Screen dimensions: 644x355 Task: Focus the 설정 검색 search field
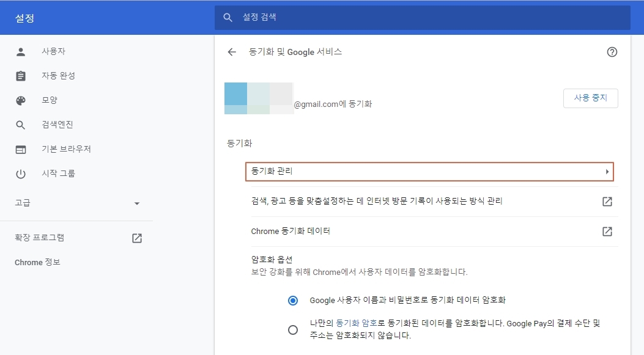click(422, 17)
